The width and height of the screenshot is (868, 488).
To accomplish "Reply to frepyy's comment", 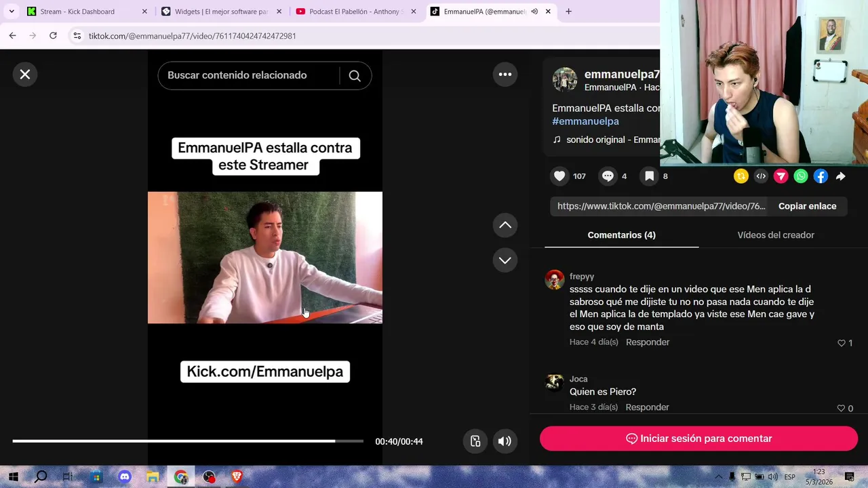I will tap(648, 342).
